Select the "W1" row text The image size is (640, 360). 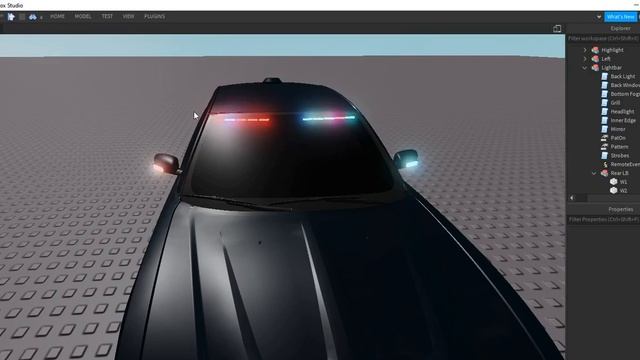tap(623, 182)
